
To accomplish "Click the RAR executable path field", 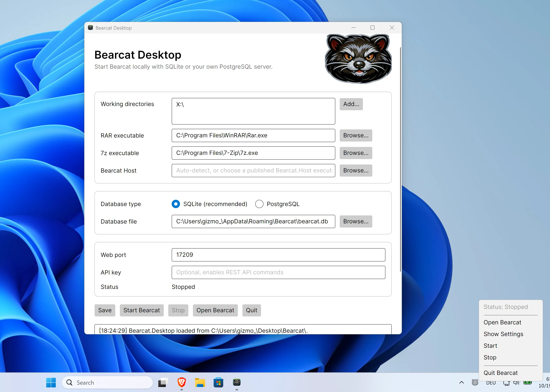I will [253, 135].
